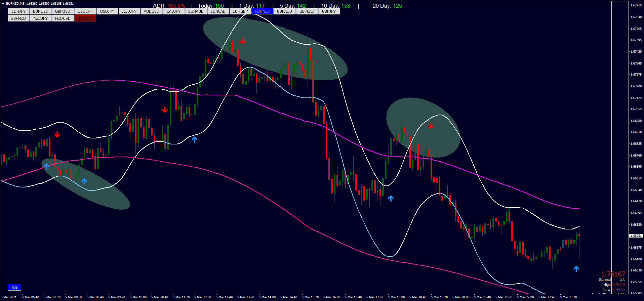This screenshot has height=301, width=644.
Task: Select the NZDJPY symbol button
Action: pyautogui.click(x=41, y=18)
